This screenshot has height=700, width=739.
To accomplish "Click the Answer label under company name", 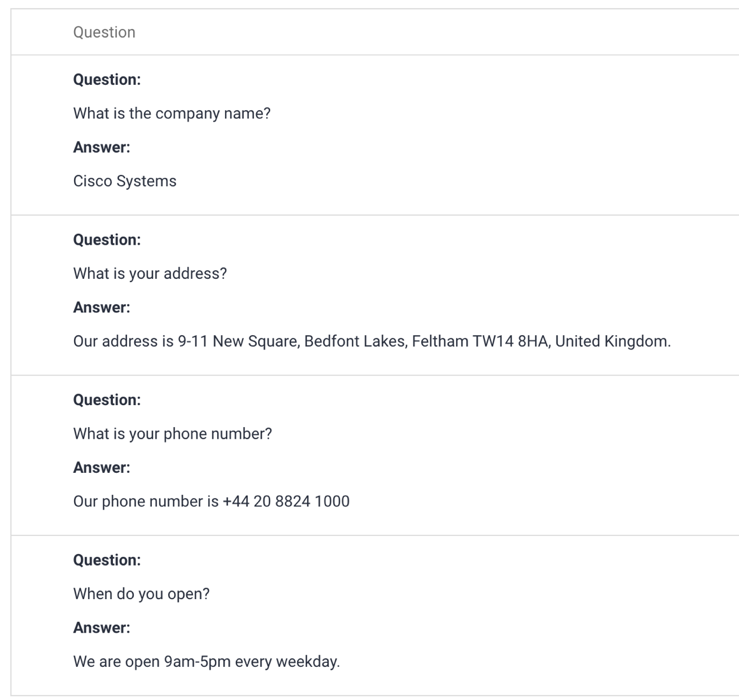I will (102, 147).
